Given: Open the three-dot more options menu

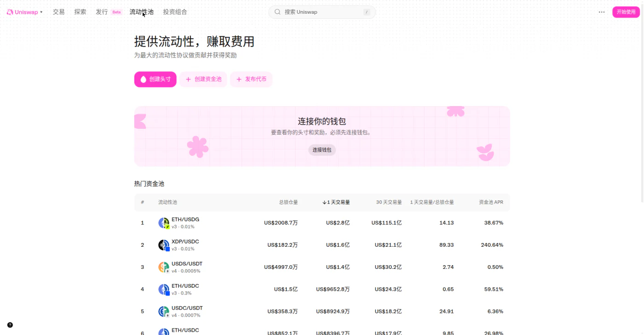Looking at the screenshot, I should tap(602, 12).
